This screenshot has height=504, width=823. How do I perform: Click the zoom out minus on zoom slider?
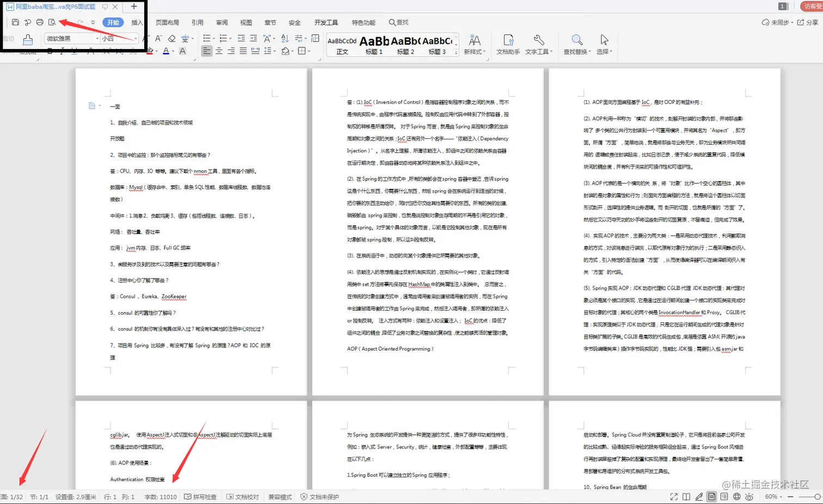(x=790, y=497)
